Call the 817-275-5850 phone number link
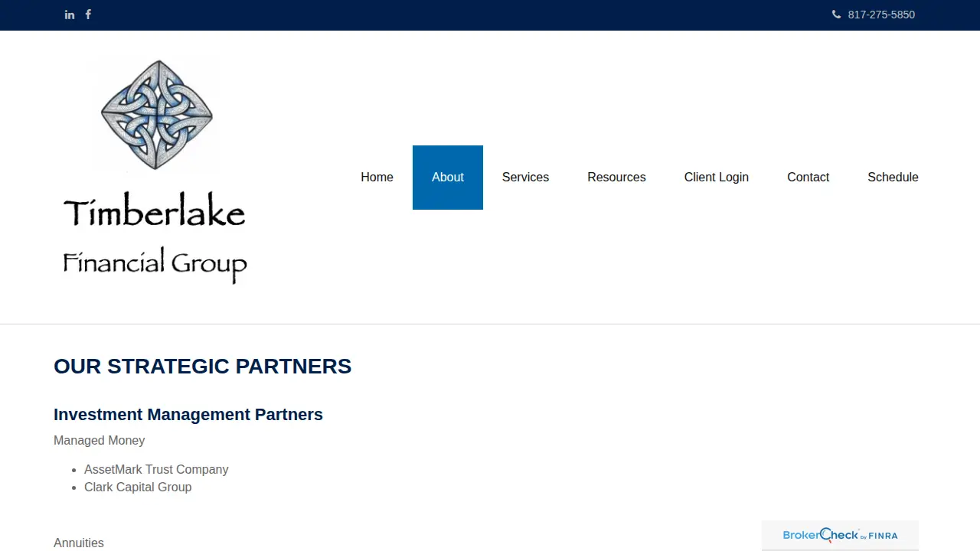980x551 pixels. click(881, 15)
